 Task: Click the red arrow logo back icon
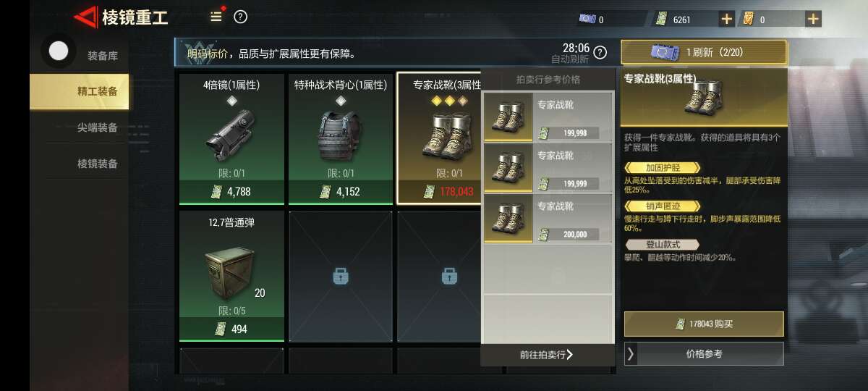(85, 17)
